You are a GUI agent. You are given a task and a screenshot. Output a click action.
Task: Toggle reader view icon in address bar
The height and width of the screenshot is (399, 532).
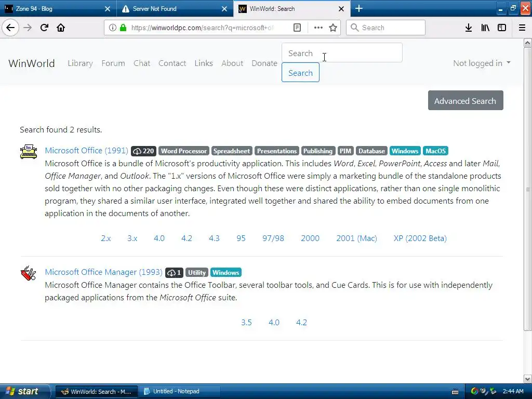point(297,28)
